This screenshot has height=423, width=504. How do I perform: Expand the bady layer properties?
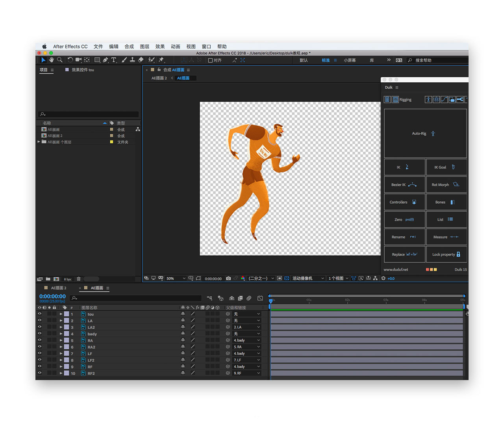tap(61, 334)
